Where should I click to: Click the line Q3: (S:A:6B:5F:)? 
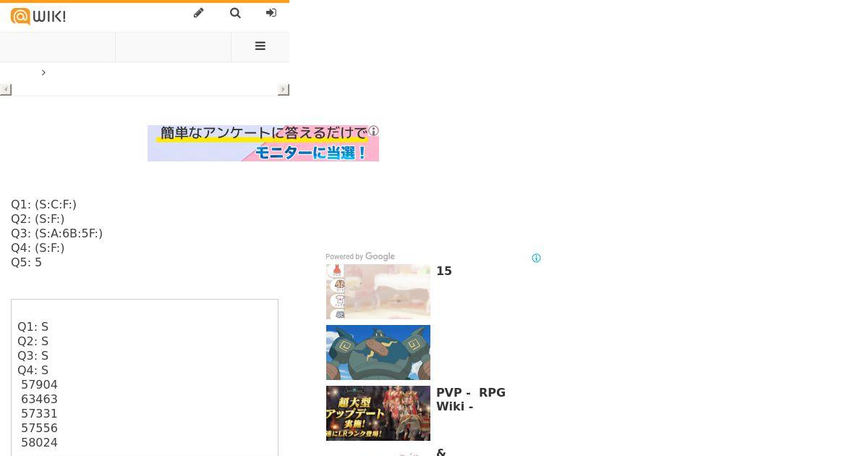(56, 233)
